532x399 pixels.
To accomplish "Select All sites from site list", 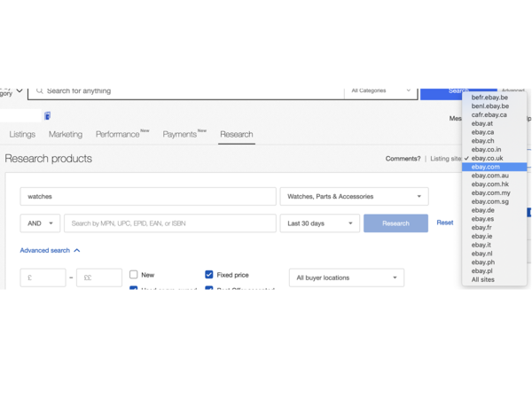I will point(495,279).
